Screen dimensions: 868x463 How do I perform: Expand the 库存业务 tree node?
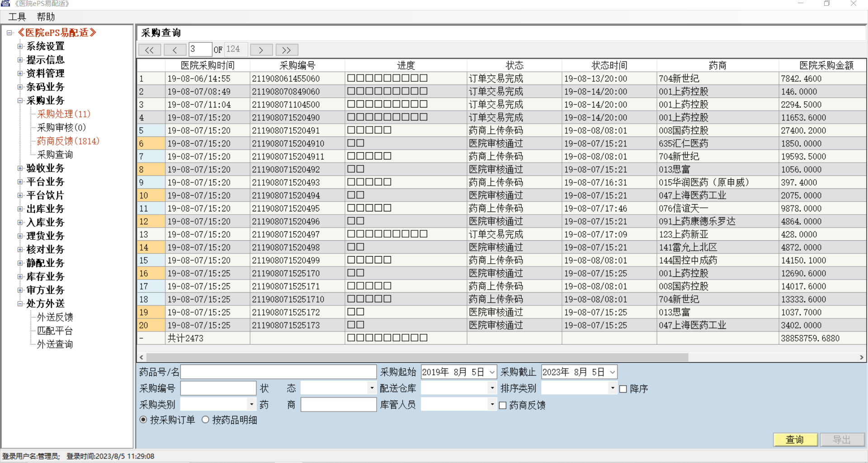tap(20, 276)
